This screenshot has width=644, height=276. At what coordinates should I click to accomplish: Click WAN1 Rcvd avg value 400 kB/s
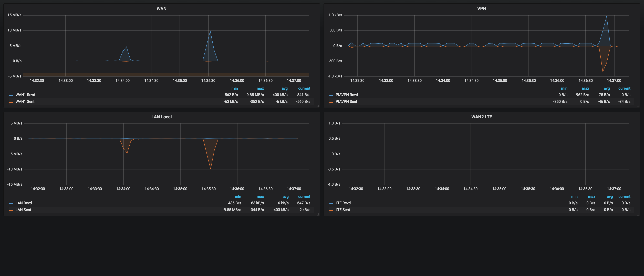click(280, 95)
